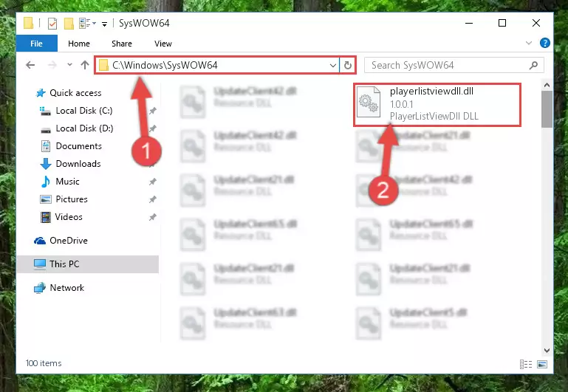The width and height of the screenshot is (568, 392).
Task: Click the Forward navigation arrow
Action: (52, 65)
